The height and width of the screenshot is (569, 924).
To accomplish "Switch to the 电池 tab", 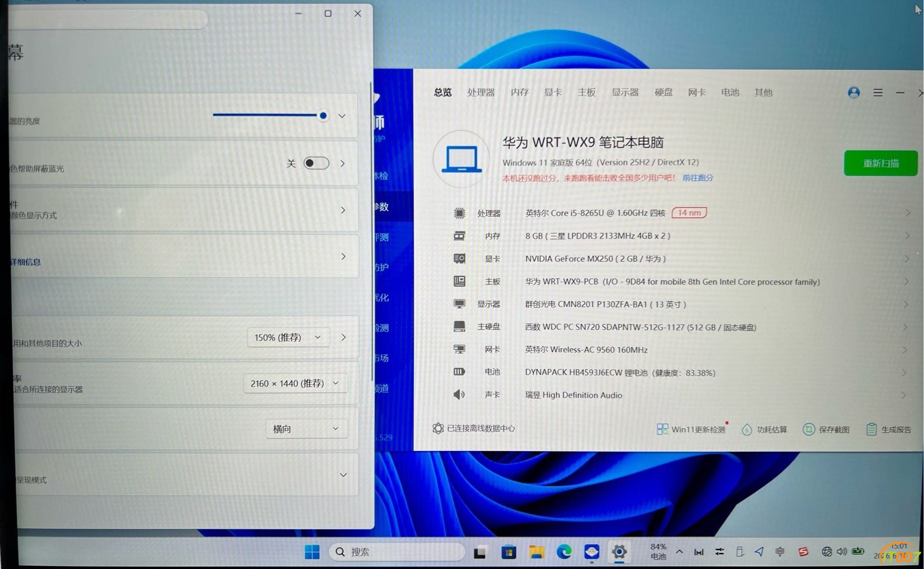I will click(x=730, y=92).
